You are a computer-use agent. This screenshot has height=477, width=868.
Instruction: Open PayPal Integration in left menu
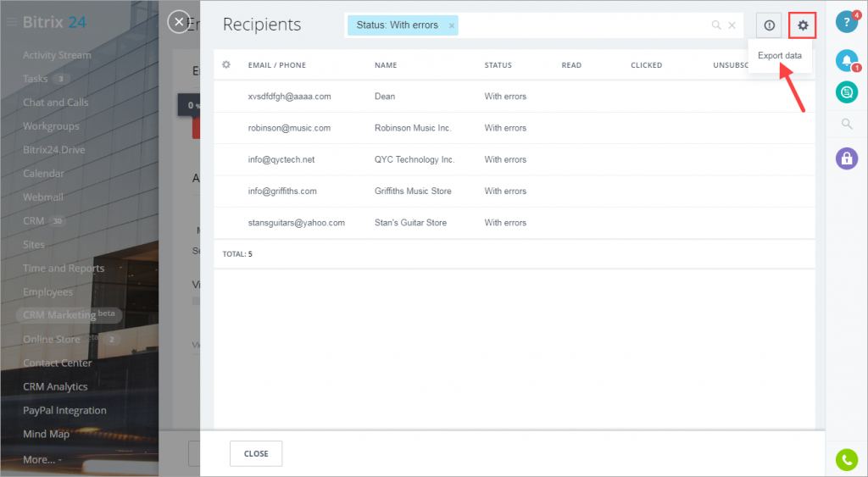pyautogui.click(x=64, y=411)
